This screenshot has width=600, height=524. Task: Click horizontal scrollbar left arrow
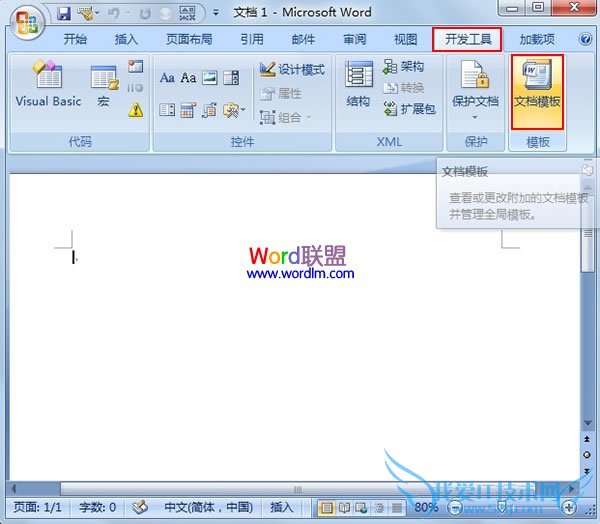[x=14, y=489]
